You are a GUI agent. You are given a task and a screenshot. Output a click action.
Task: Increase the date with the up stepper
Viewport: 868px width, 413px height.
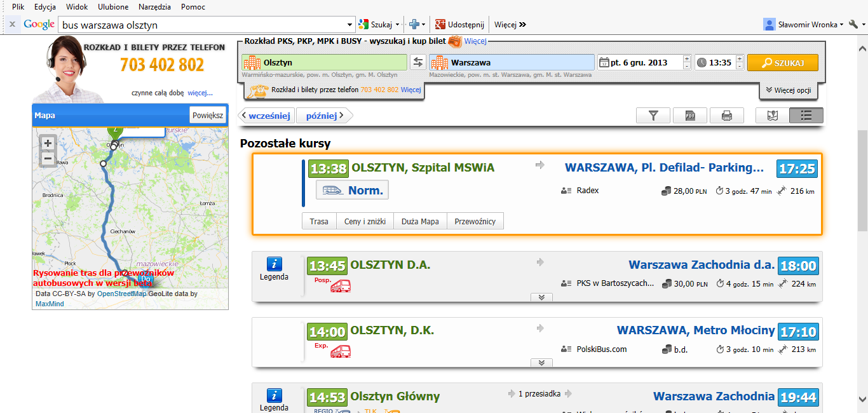click(x=687, y=59)
